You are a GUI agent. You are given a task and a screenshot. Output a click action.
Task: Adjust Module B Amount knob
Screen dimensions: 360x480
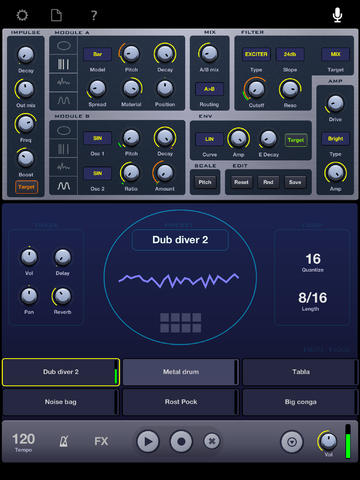164,173
